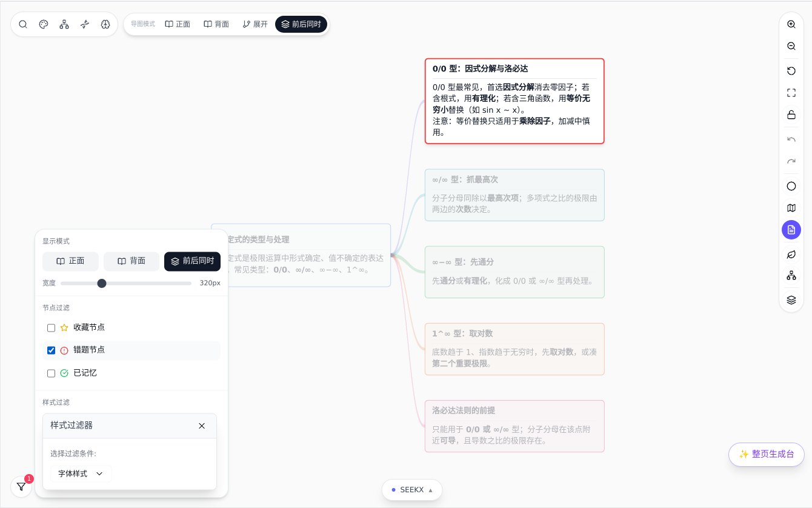Screen dimensions: 812x508
Task: Click the highlighted purple document icon
Action: point(791,230)
